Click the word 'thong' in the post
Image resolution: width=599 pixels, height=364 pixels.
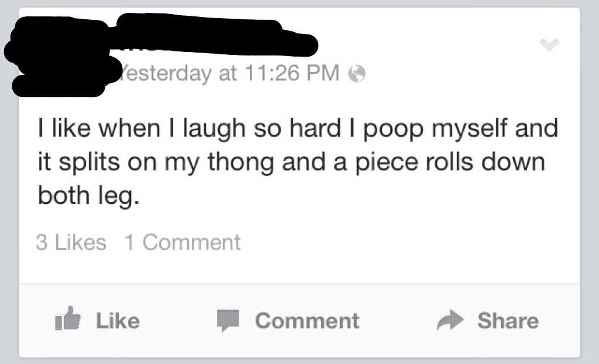[240, 162]
